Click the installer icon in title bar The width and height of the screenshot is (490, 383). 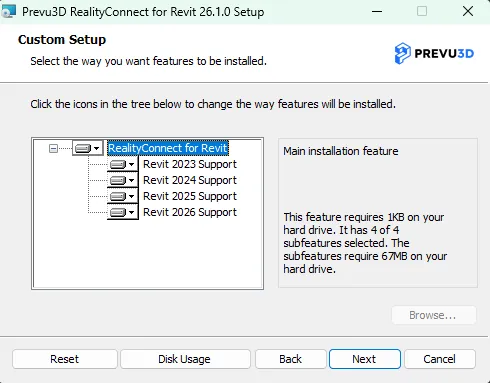click(8, 11)
